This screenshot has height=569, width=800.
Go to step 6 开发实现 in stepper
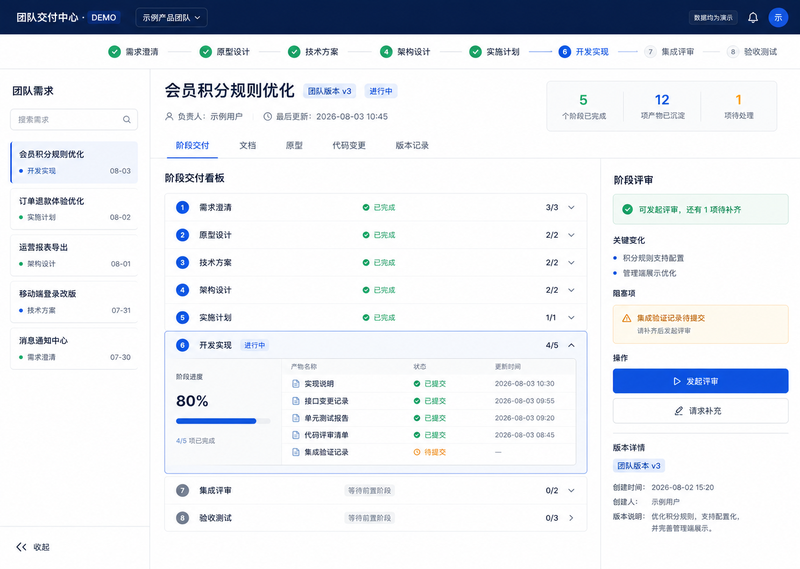[x=584, y=52]
